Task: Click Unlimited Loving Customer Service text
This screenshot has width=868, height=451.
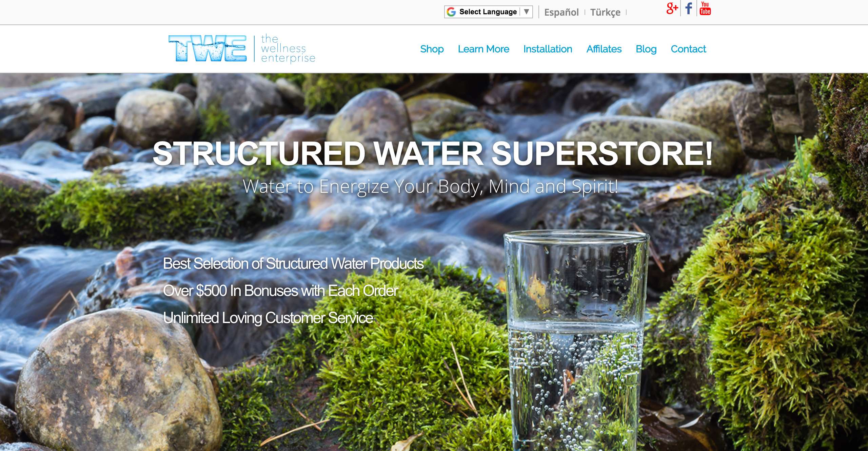Action: [x=268, y=318]
